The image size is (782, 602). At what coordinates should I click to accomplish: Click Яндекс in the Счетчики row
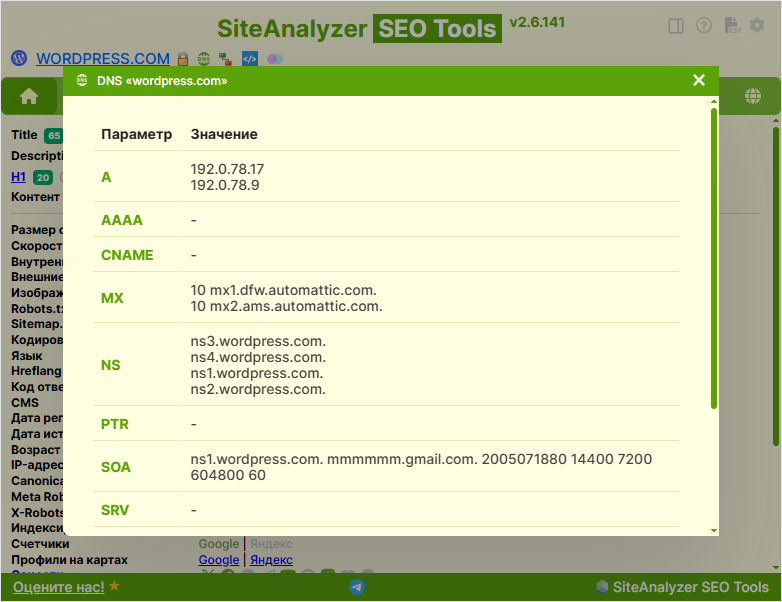tap(271, 544)
